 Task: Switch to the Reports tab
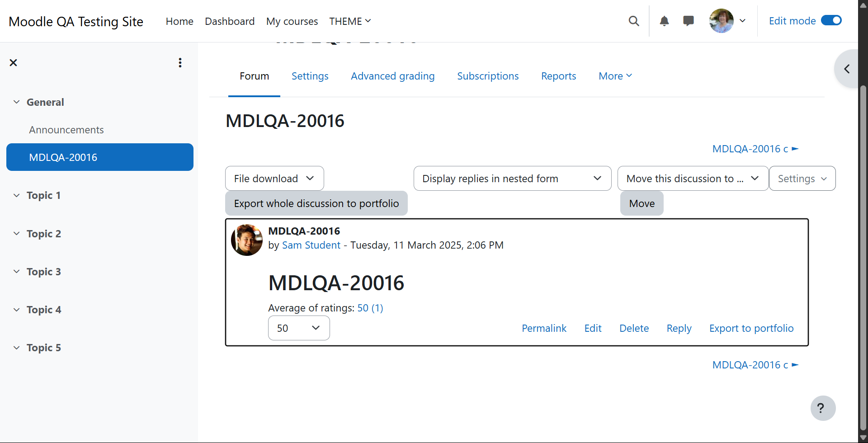[559, 76]
